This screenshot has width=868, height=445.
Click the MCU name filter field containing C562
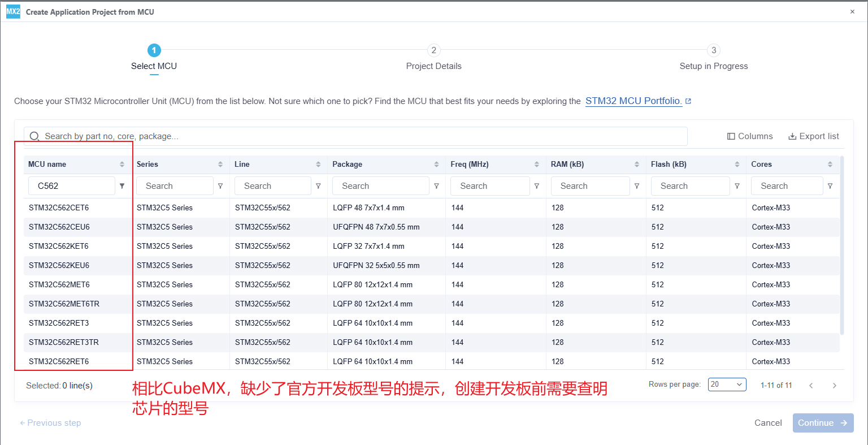(72, 186)
